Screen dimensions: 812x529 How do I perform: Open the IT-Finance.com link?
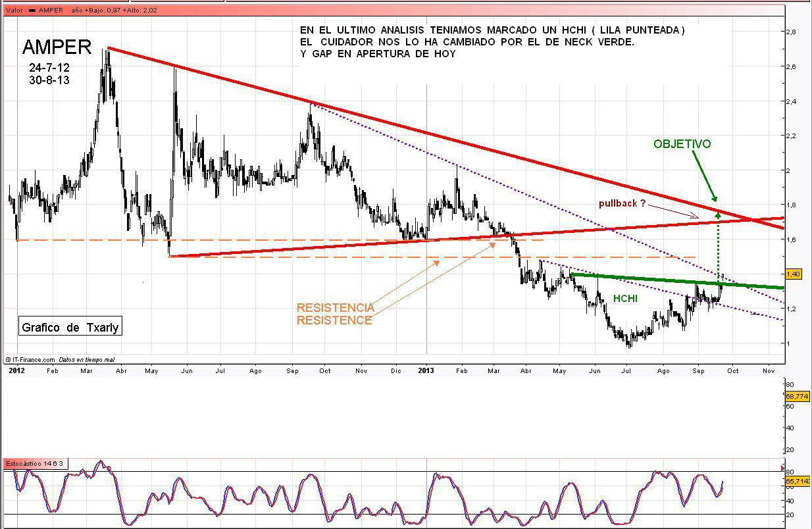[33, 360]
